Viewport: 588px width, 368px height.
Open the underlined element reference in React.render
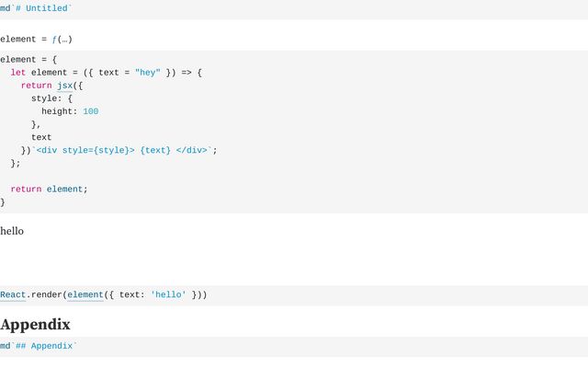coord(85,295)
